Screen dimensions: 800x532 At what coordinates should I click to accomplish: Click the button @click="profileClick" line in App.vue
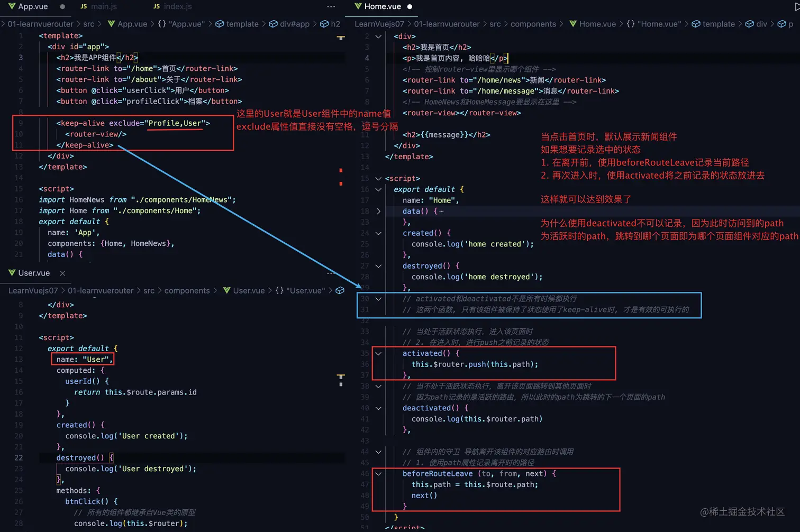(x=149, y=102)
